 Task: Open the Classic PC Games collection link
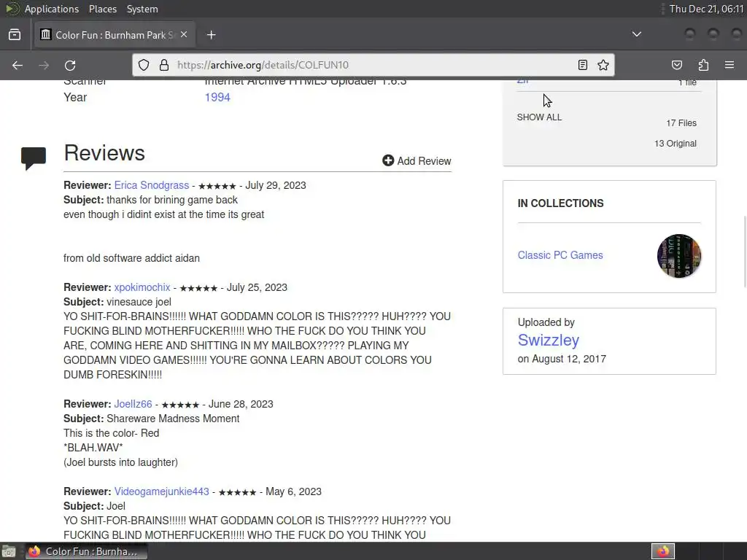[x=560, y=255]
